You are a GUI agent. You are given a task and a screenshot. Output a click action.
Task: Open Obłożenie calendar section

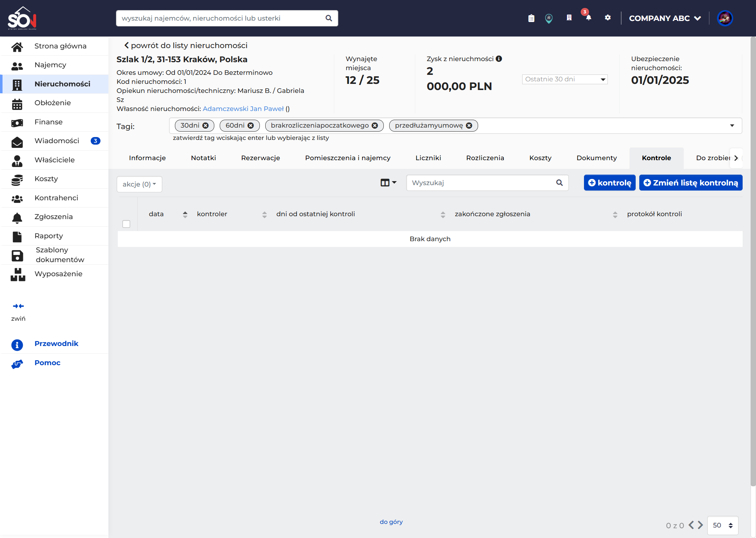pos(54,103)
